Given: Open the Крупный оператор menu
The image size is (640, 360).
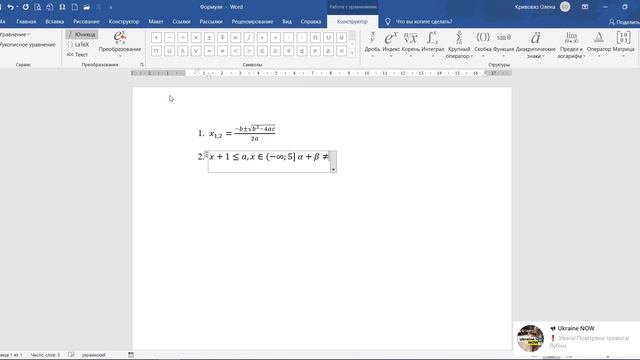Looking at the screenshot, I should (x=459, y=44).
